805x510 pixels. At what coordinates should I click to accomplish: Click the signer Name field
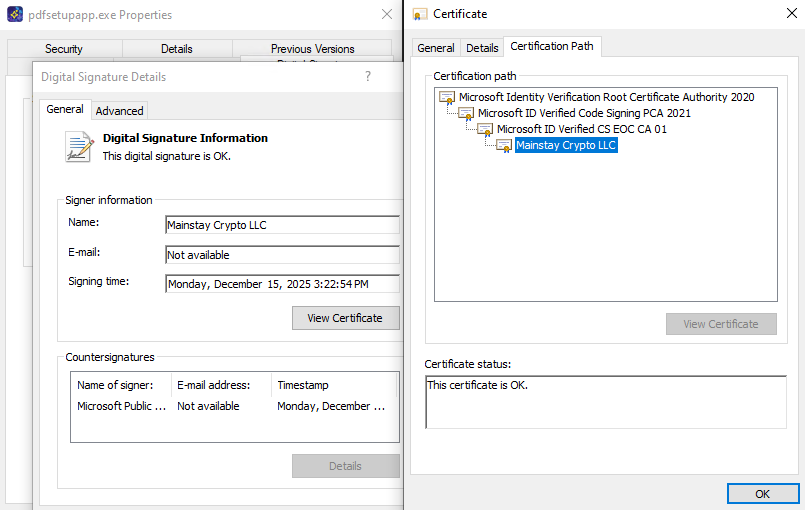[x=282, y=225]
